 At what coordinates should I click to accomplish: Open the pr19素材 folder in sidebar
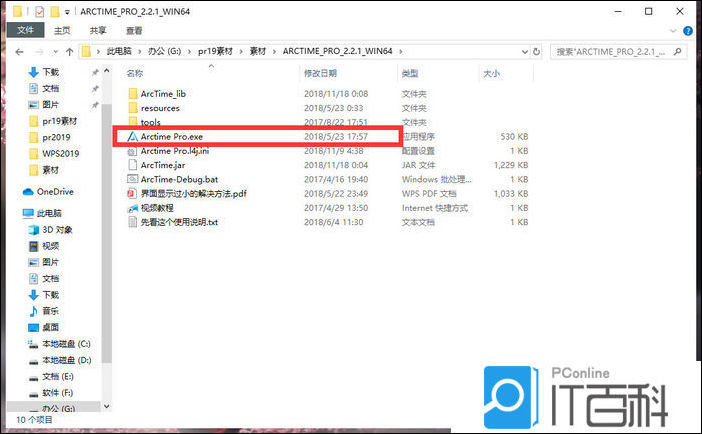59,121
